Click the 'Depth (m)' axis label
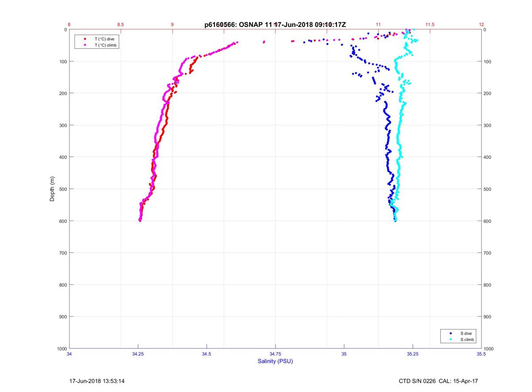Image resolution: width=532 pixels, height=392 pixels. 52,189
